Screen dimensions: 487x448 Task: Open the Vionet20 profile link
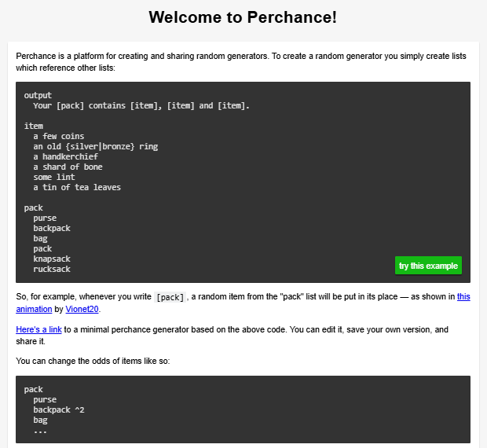[x=82, y=309]
